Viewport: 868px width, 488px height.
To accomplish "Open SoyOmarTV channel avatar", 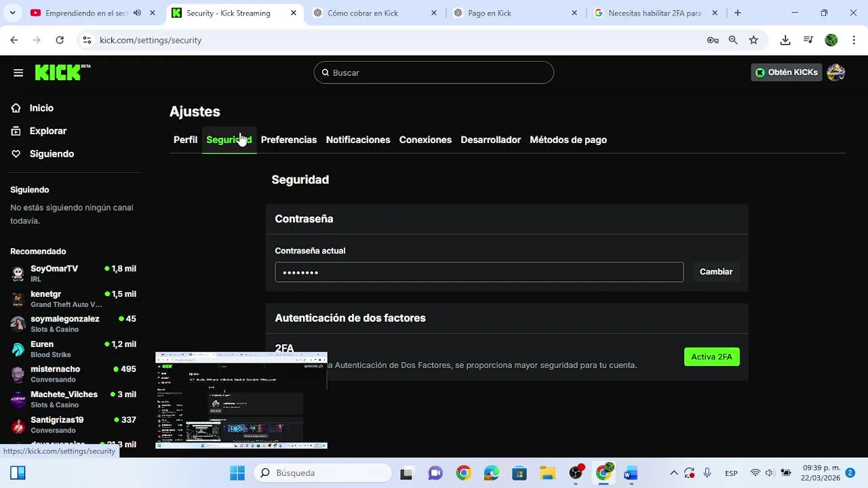I will click(18, 274).
